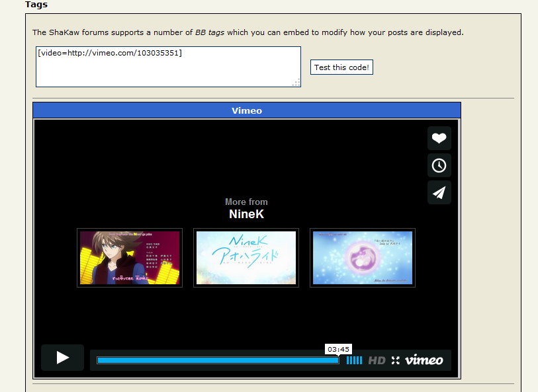The width and height of the screenshot is (538, 392).
Task: Enter fullscreen mode in Vimeo player
Action: click(395, 360)
